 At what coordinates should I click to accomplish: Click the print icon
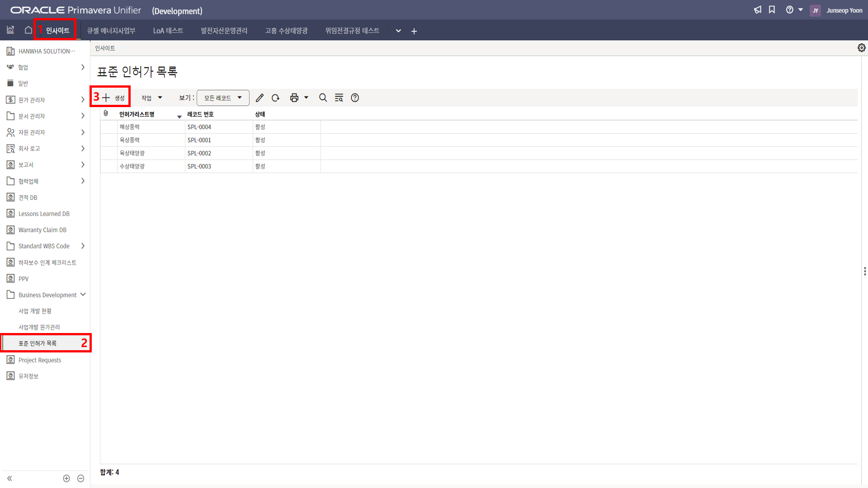tap(294, 98)
